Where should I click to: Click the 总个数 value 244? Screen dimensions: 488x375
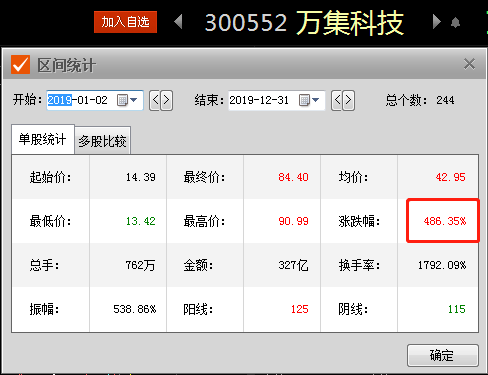(x=445, y=100)
